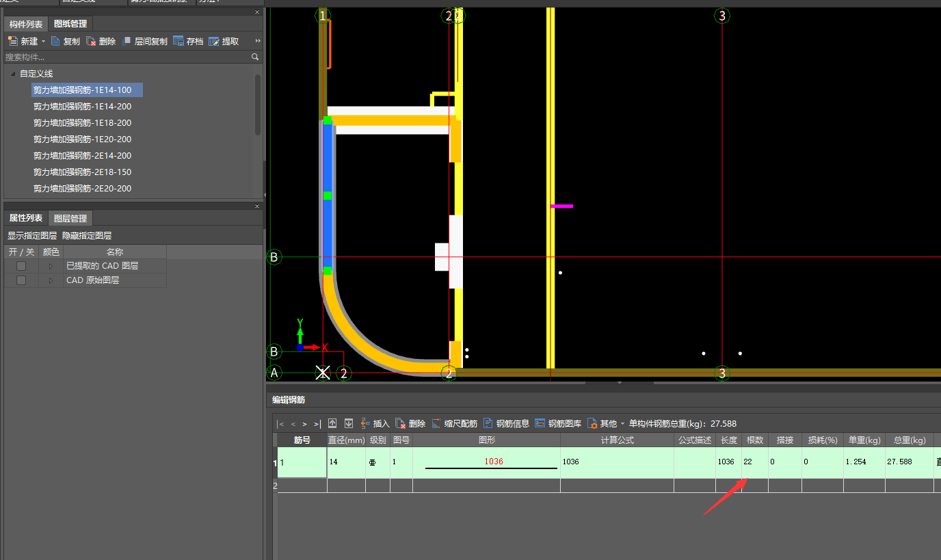
Task: Open the 钢筋图库 rebar library
Action: (x=558, y=424)
